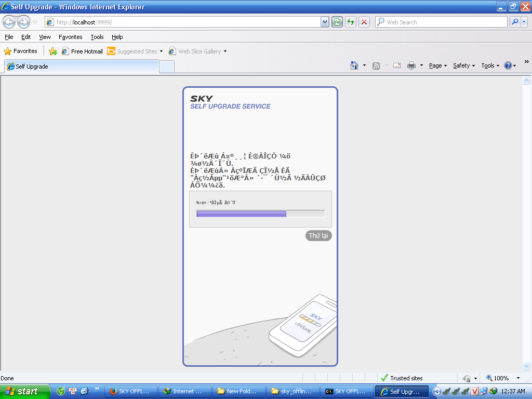Screen dimensions: 532x399
Task: Open the Page dropdown menu
Action: pos(438,65)
